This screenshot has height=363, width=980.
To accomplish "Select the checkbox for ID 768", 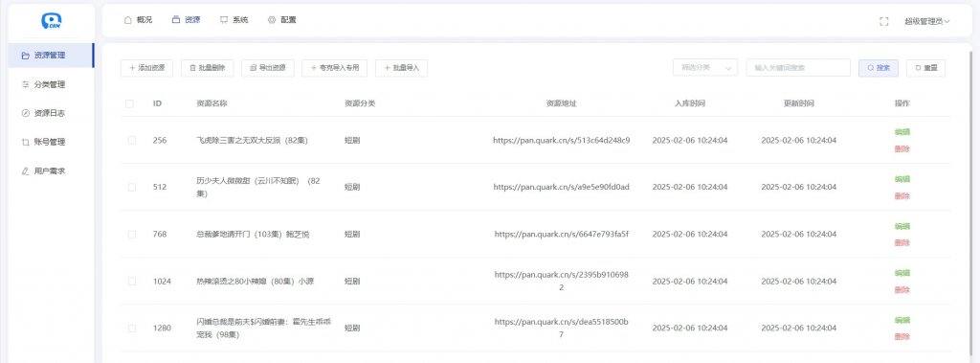I will (131, 234).
